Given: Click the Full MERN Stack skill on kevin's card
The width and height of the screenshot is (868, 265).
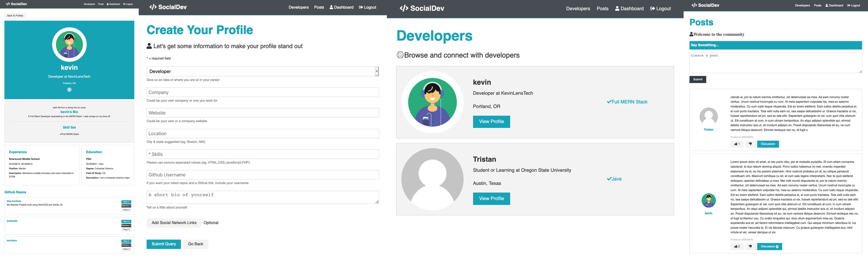Looking at the screenshot, I should pos(627,102).
